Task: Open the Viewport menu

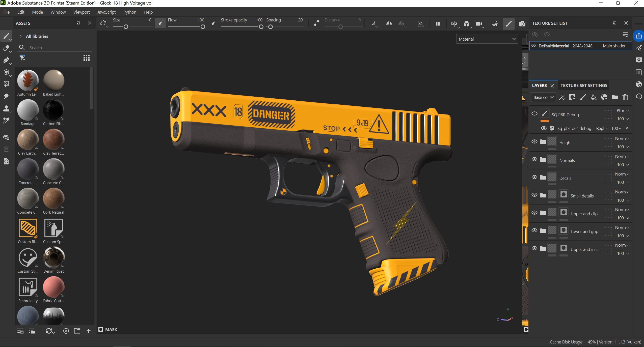Action: (x=81, y=12)
